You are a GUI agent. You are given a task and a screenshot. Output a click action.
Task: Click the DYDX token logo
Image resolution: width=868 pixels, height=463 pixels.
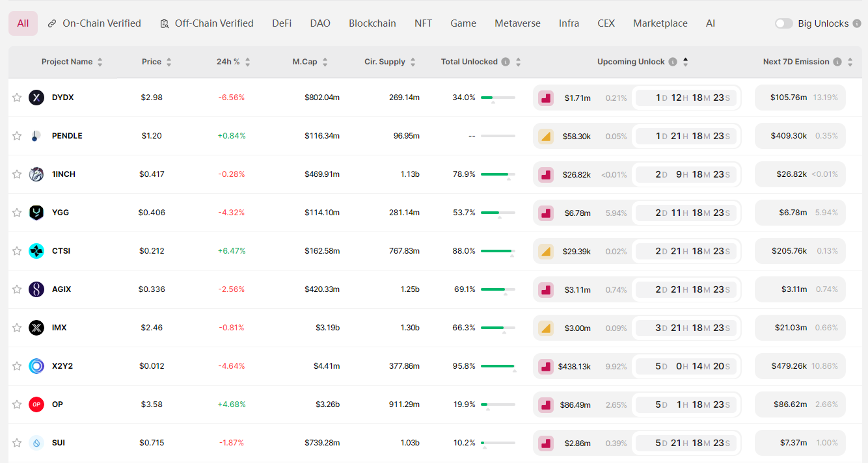coord(36,98)
